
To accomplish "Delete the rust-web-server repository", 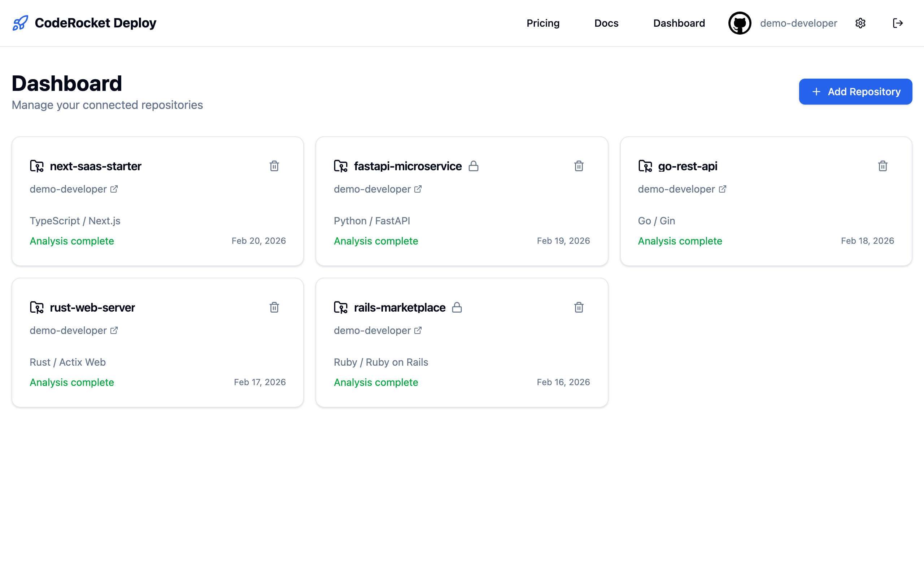I will (x=274, y=307).
